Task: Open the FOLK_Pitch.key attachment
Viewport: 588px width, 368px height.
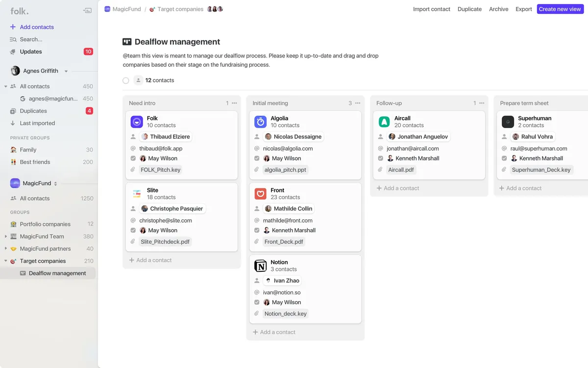Action: tap(161, 170)
